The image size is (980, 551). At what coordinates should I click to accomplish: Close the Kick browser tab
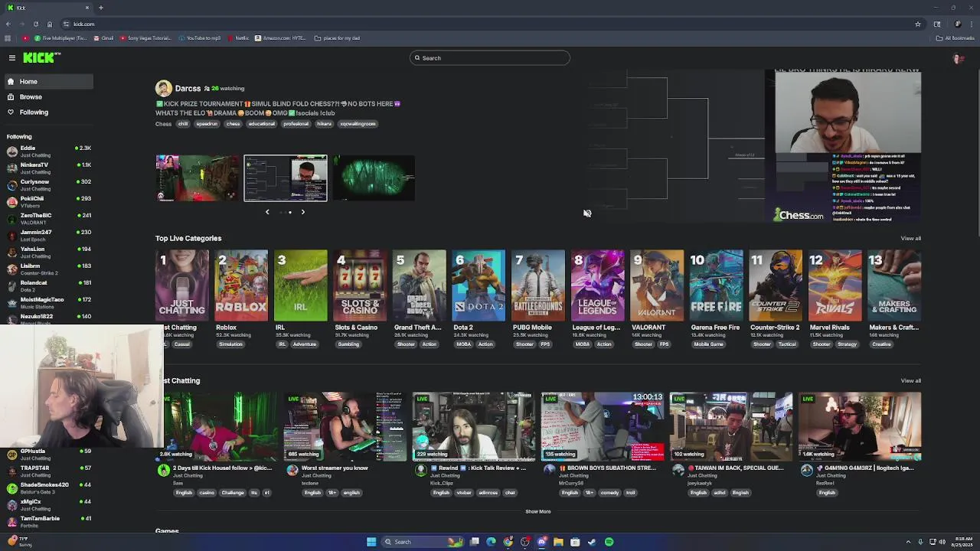coord(87,8)
